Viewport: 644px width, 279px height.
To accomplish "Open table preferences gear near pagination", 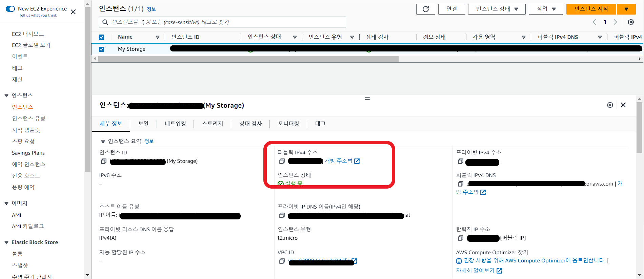I will [631, 22].
